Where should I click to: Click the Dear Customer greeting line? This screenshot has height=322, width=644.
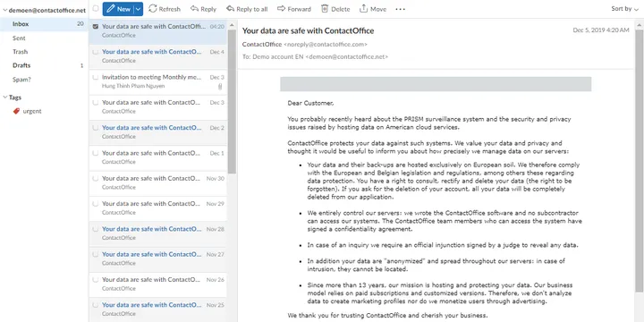point(310,103)
